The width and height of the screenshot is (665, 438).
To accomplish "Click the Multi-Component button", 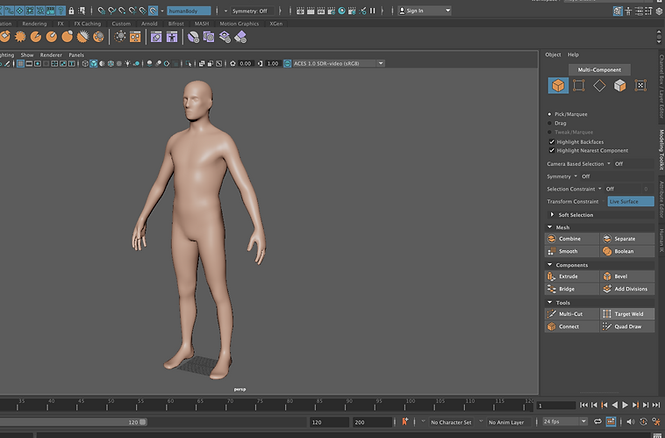I will click(x=599, y=70).
